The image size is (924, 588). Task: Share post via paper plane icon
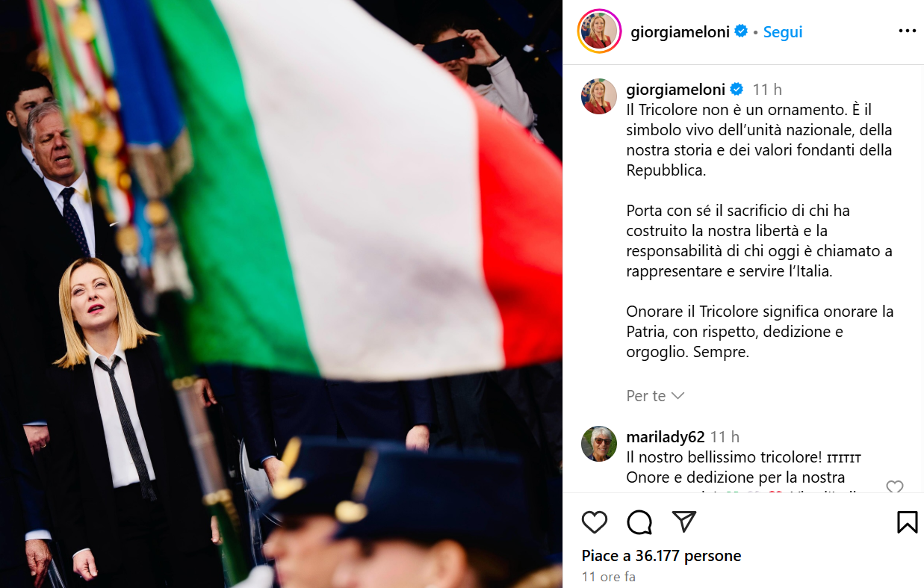684,522
